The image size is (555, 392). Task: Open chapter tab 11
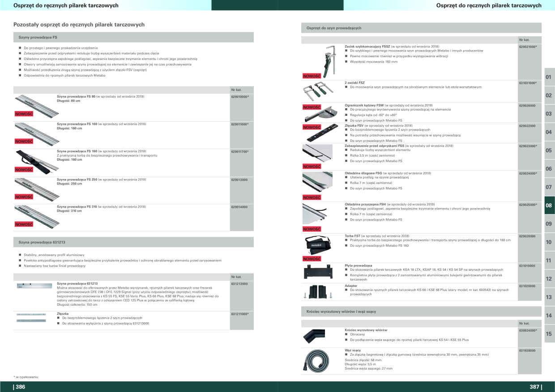[x=549, y=260]
